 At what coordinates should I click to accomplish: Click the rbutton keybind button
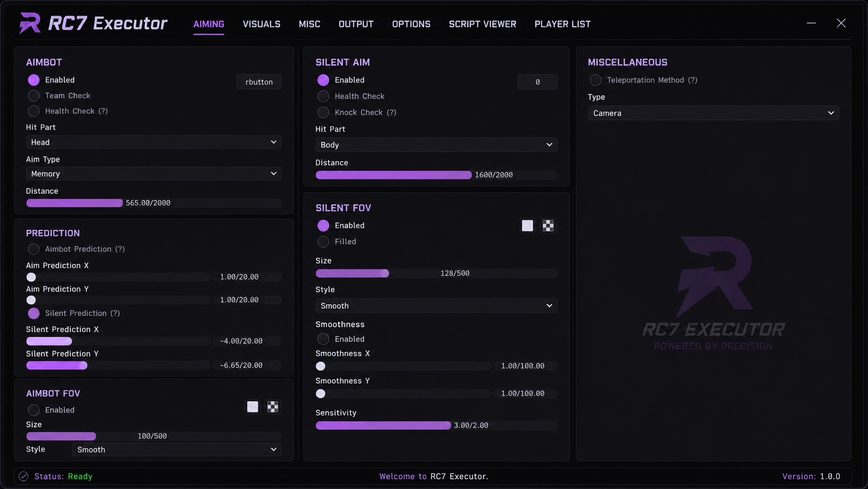pyautogui.click(x=259, y=82)
